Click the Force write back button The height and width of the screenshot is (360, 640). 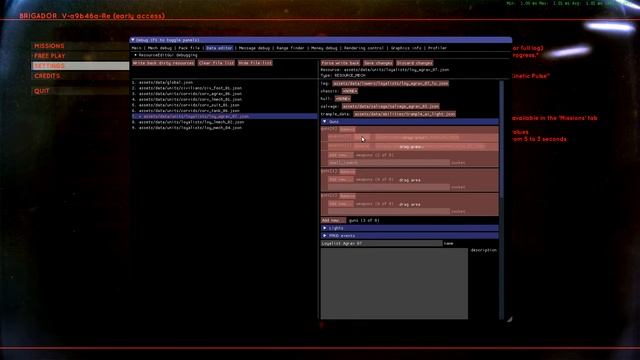(x=340, y=63)
